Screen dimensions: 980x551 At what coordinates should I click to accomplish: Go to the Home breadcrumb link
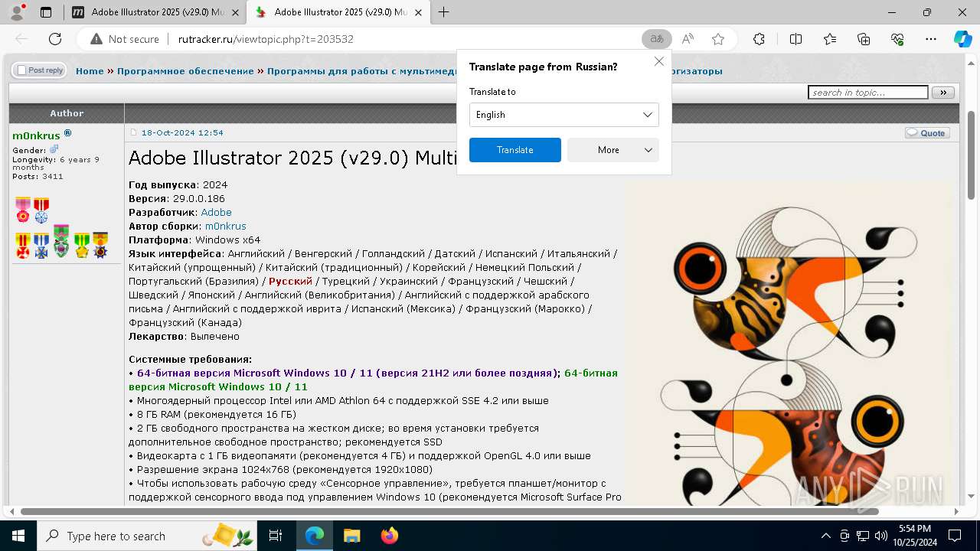tap(90, 71)
